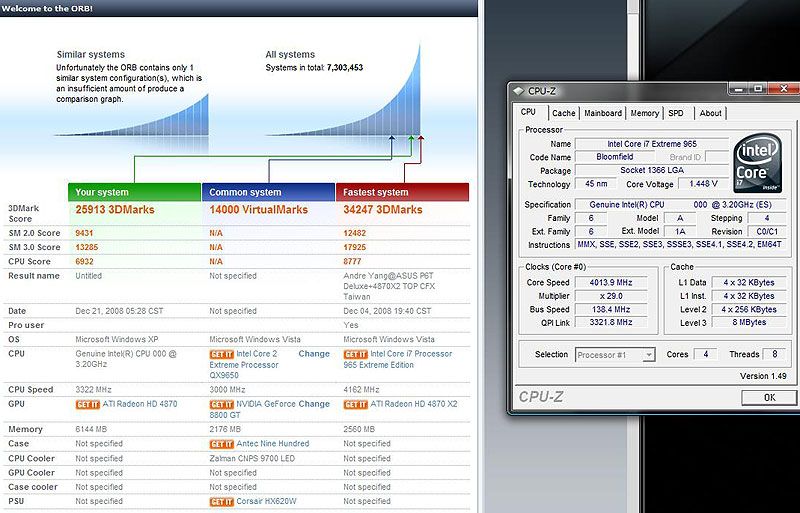Click the Technology 45 nm field

(595, 184)
